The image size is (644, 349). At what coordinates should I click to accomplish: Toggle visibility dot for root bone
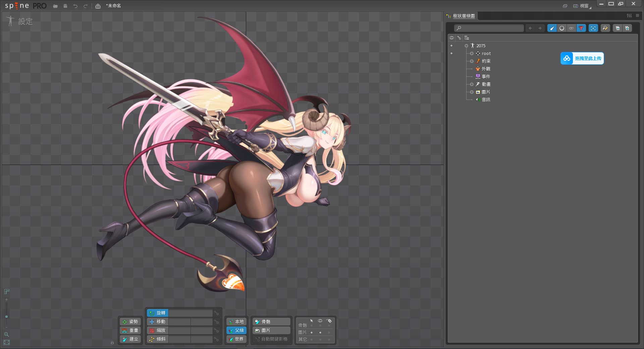[451, 53]
